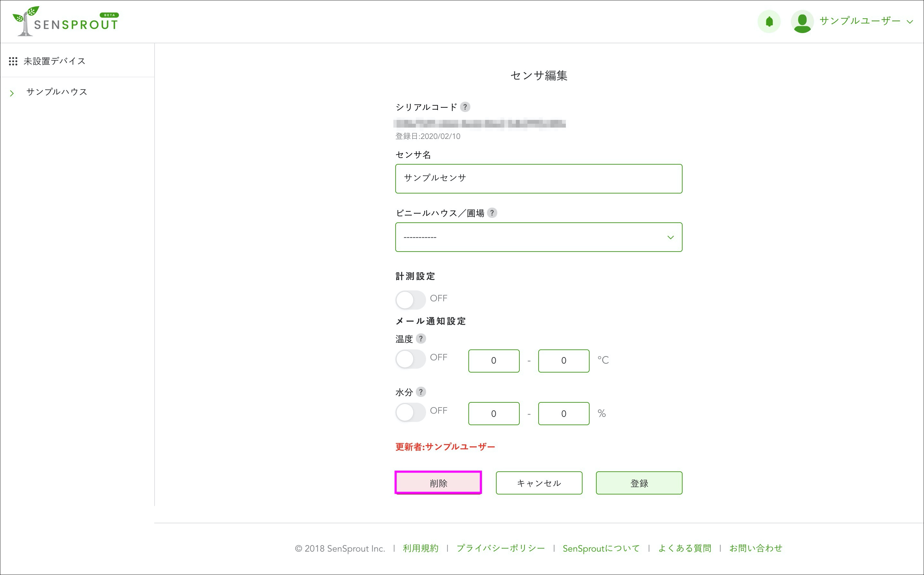Viewport: 924px width, 575px height.
Task: Open the プライバシーポリシー link
Action: [500, 548]
